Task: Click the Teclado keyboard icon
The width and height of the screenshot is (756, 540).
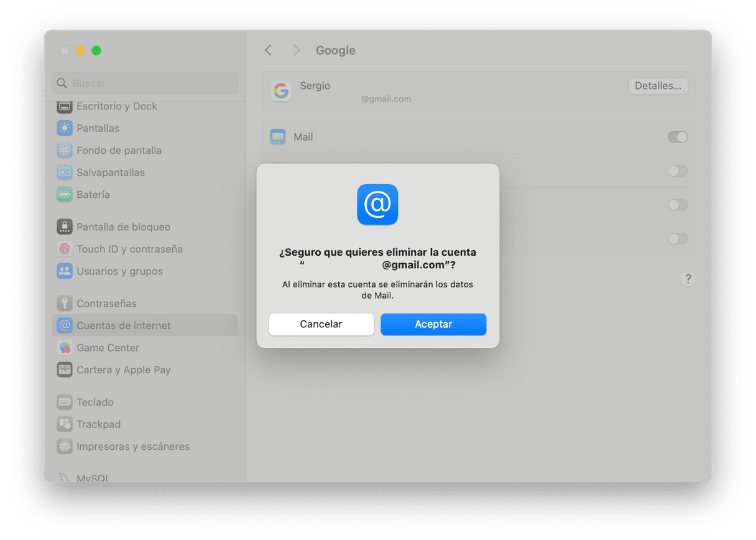Action: (65, 402)
